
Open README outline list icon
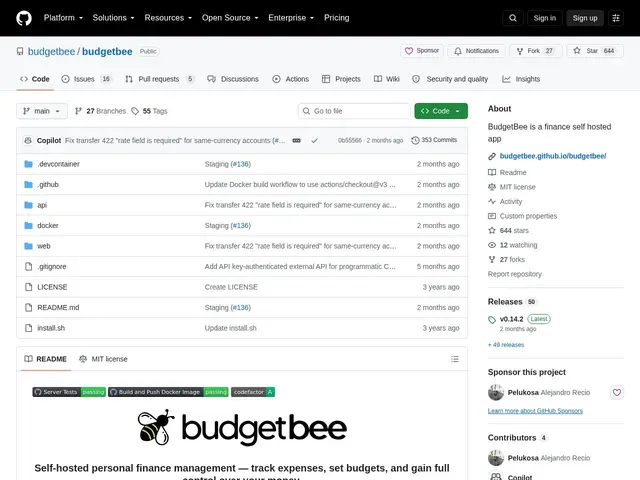[455, 359]
